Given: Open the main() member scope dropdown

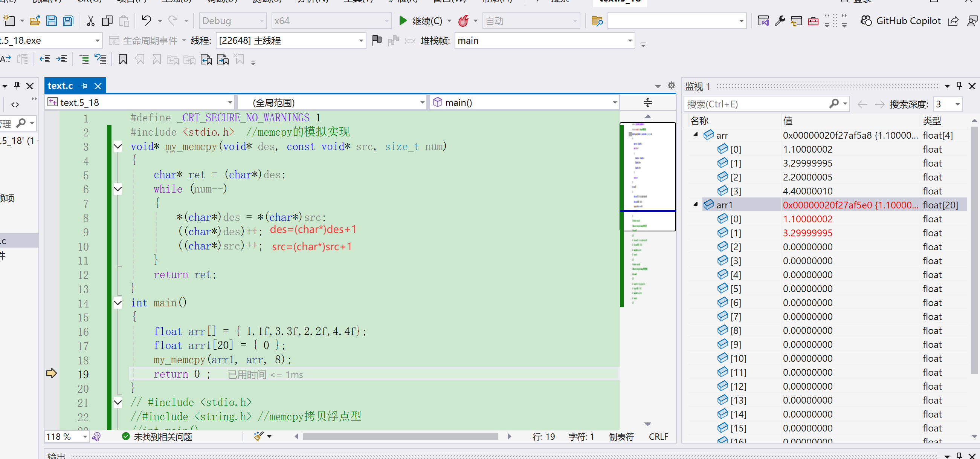Looking at the screenshot, I should click(524, 103).
